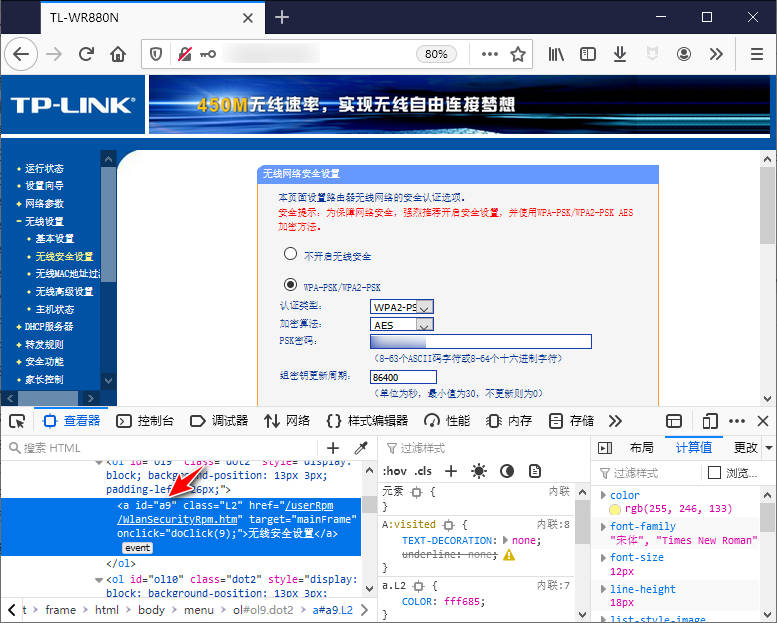Open the Firefox account icon
The height and width of the screenshot is (623, 777).
click(x=684, y=54)
